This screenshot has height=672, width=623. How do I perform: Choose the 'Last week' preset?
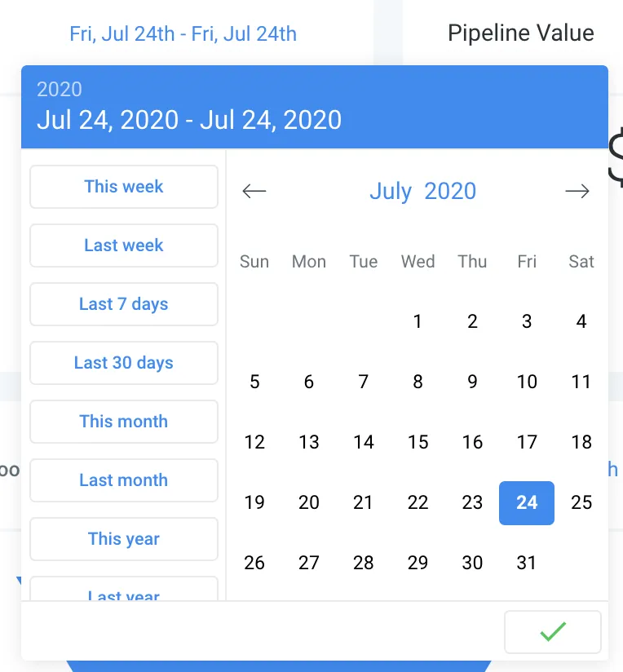124,245
